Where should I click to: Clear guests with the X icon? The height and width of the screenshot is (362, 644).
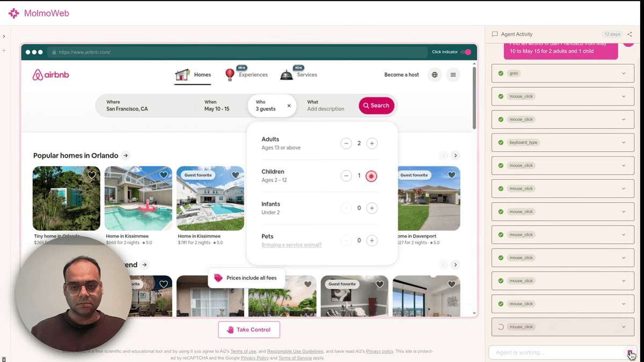[289, 106]
